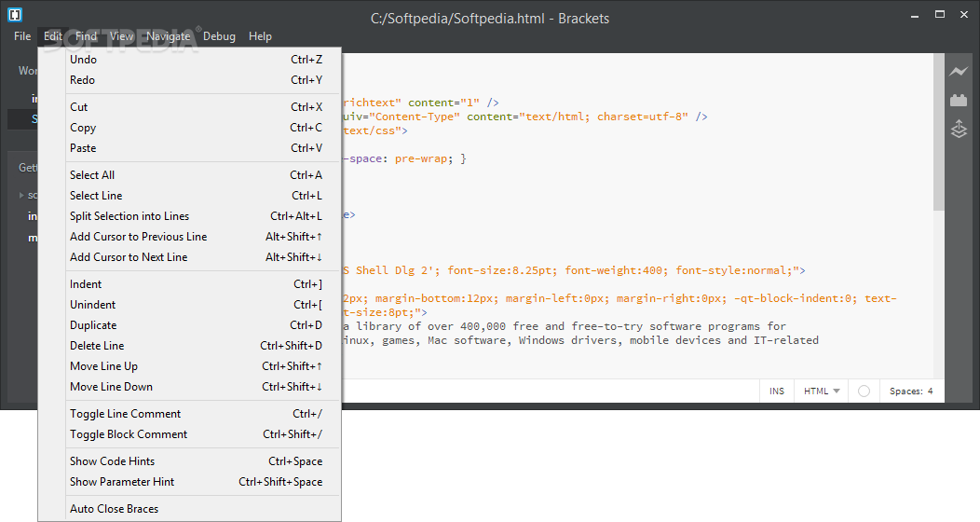
Task: Click the Spaces: 4 indentation setting
Action: (911, 391)
